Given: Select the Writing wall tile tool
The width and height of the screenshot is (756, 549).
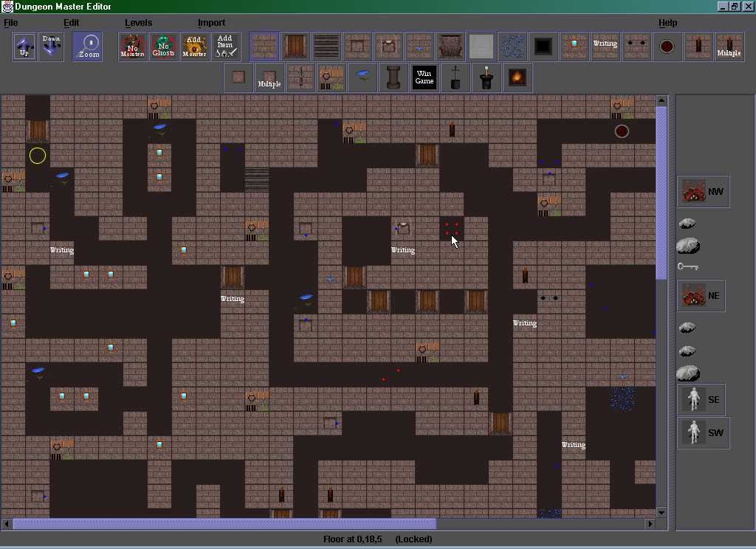Looking at the screenshot, I should point(605,46).
